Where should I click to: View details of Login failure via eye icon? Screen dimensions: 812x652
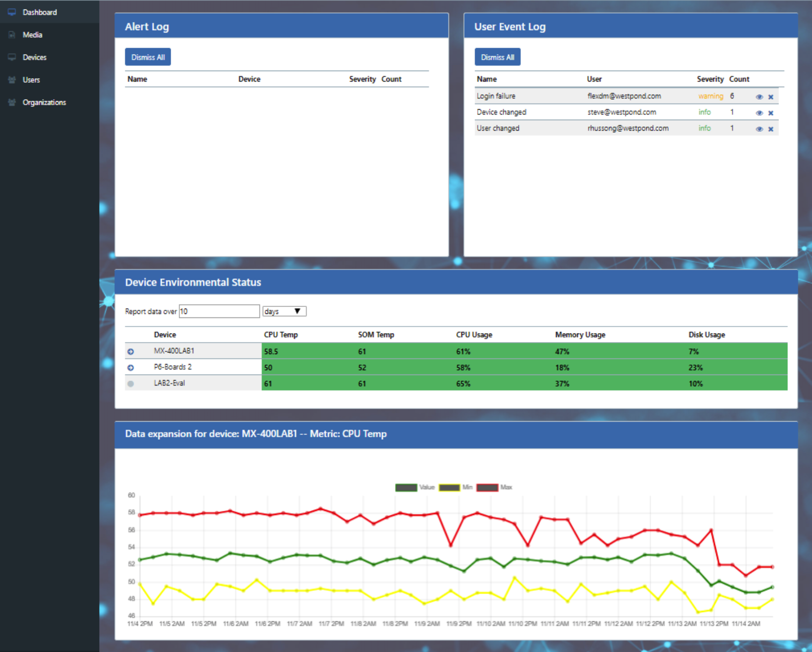pyautogui.click(x=759, y=97)
